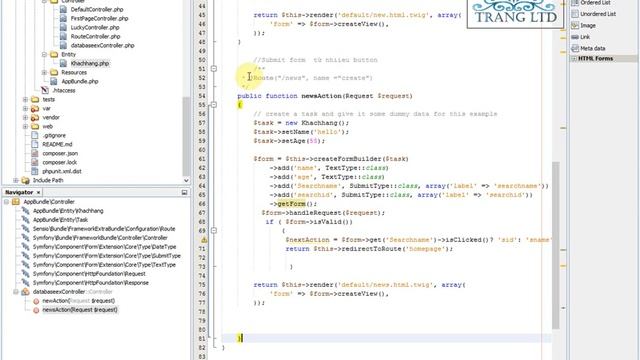Click the Include Path icon
This screenshot has width=640, height=360.
(x=25, y=180)
